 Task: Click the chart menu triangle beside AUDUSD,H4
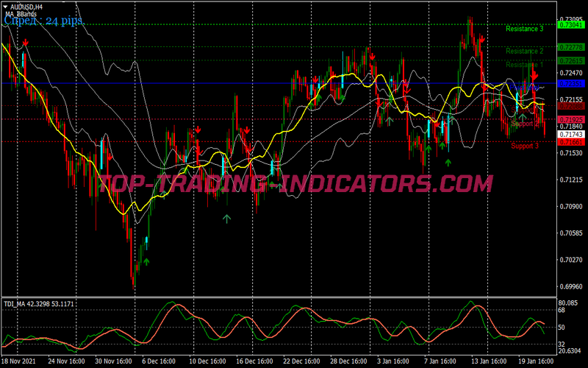[5, 7]
